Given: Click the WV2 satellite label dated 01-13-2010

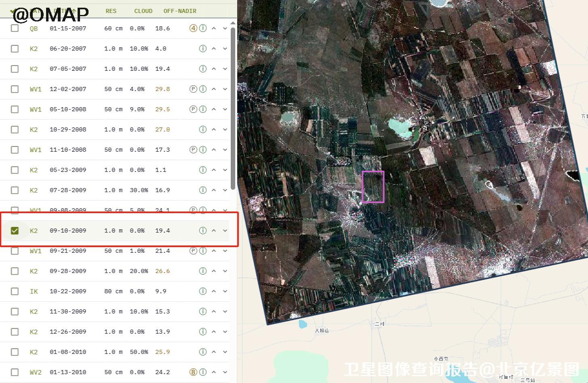Looking at the screenshot, I should coord(36,372).
